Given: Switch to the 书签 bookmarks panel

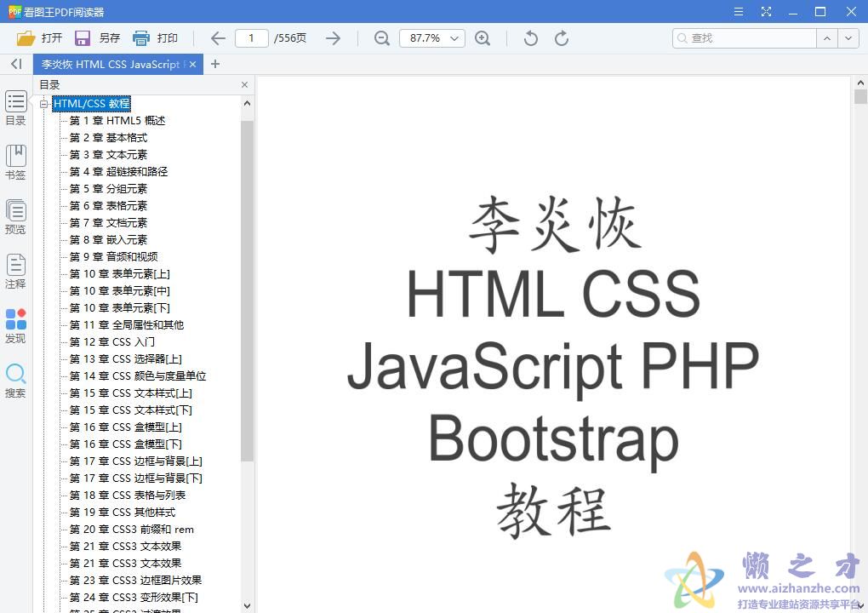Looking at the screenshot, I should [x=15, y=162].
